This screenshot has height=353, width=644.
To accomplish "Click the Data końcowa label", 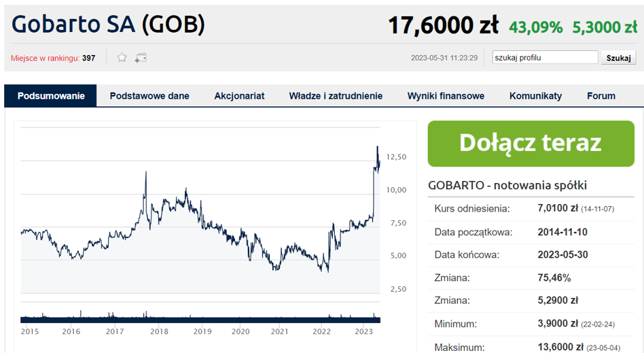I will [467, 255].
